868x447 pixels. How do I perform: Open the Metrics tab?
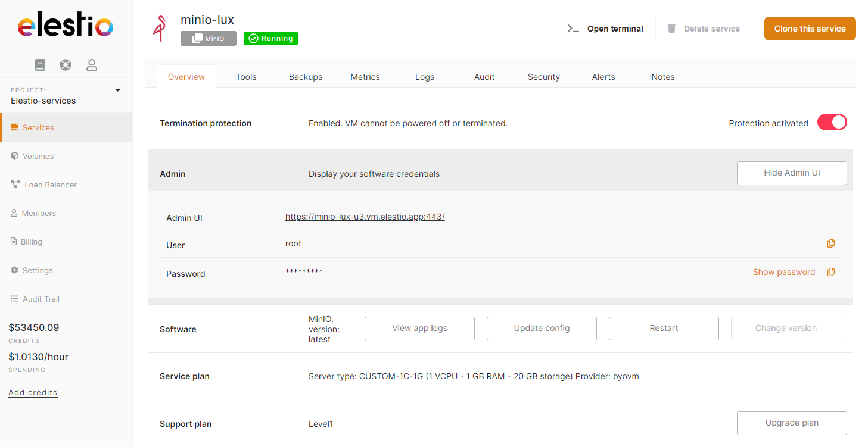pos(365,77)
